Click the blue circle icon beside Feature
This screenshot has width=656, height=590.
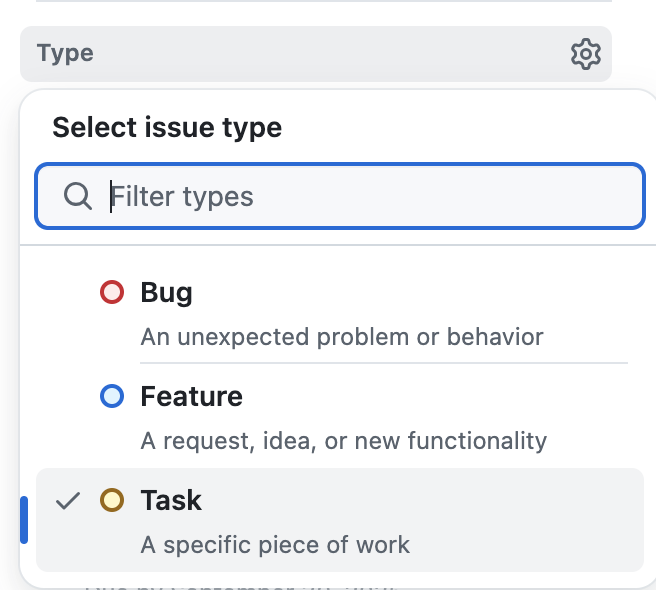pos(112,397)
